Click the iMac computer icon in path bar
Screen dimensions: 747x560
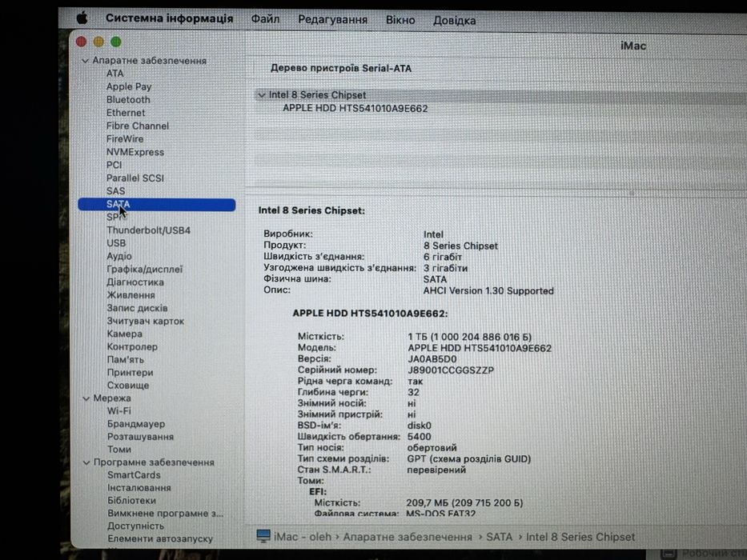(x=263, y=536)
